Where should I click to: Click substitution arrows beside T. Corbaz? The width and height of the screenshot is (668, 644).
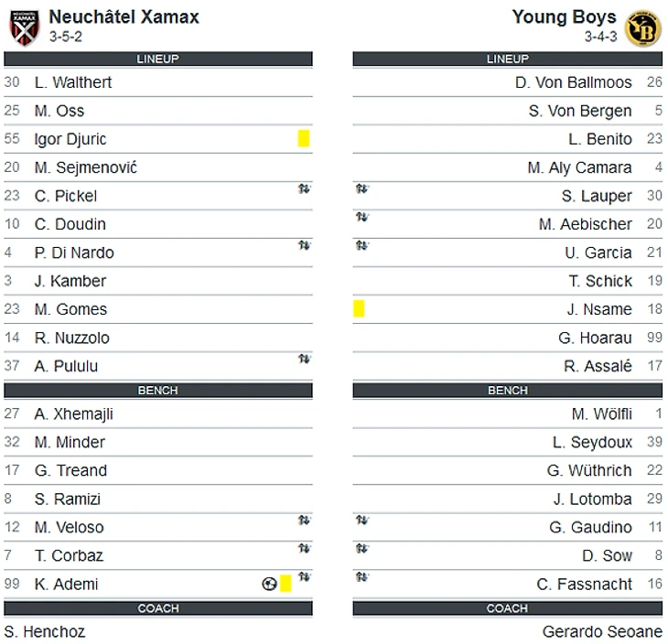(304, 548)
